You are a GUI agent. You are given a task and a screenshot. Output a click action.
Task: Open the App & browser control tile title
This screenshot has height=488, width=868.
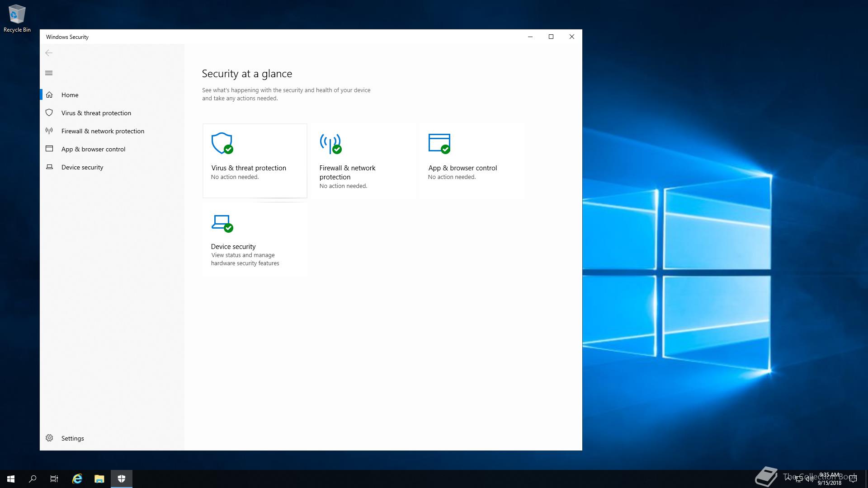tap(462, 168)
